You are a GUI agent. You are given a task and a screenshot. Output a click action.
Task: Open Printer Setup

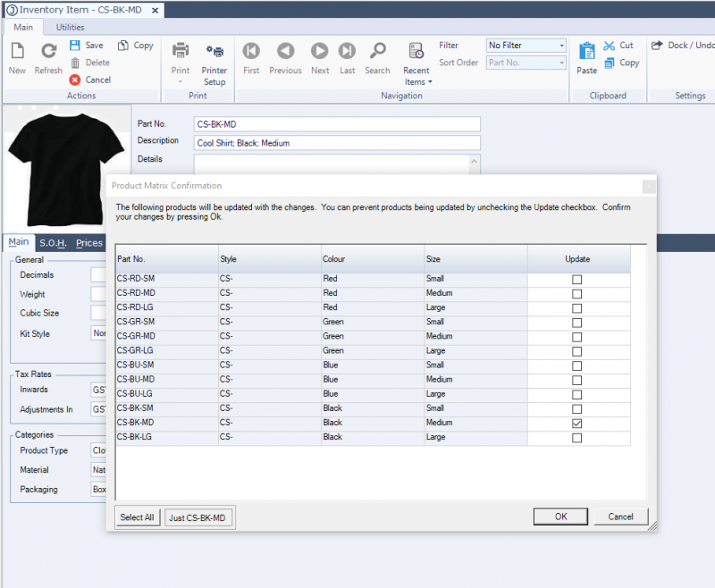point(214,56)
